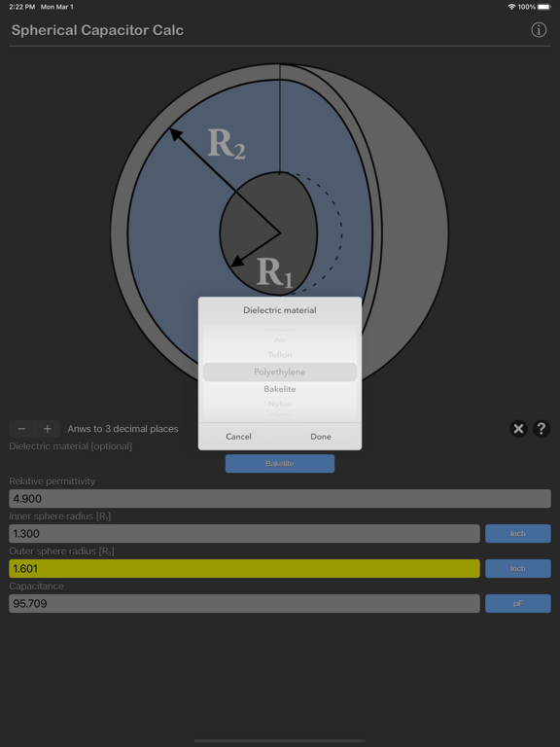Increase decimal places with plus button
The image size is (560, 747).
tap(47, 429)
